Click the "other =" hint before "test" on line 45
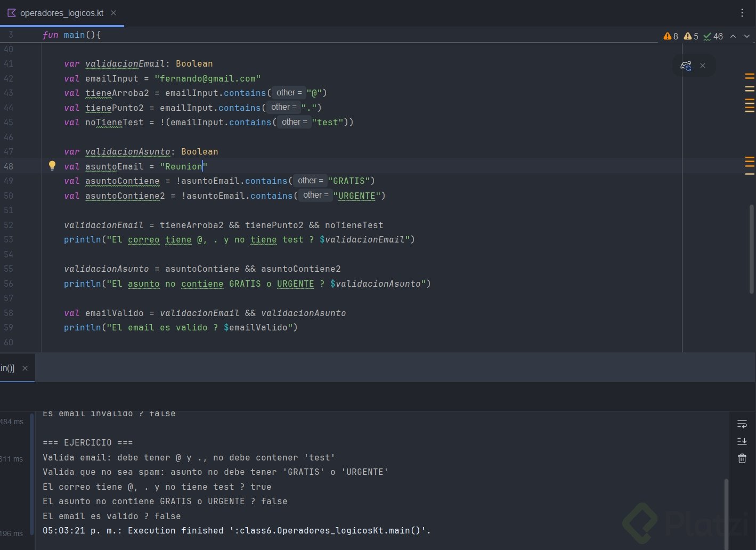 tap(294, 122)
